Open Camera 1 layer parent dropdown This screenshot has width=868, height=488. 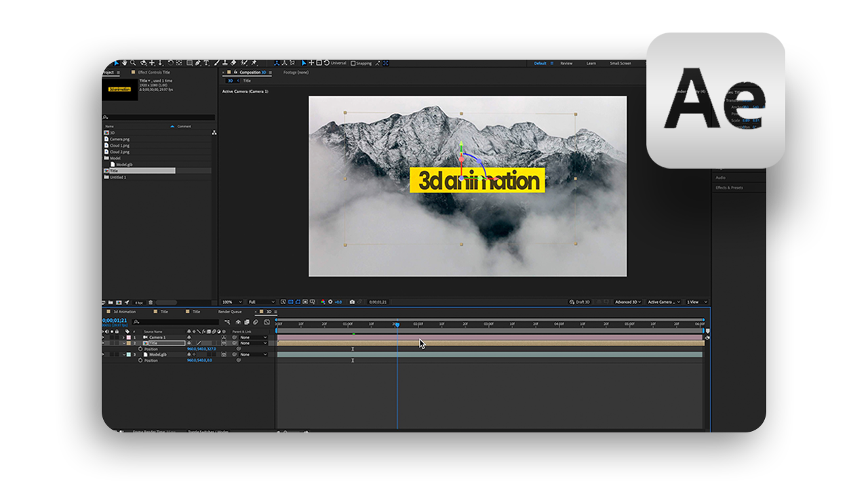point(254,337)
